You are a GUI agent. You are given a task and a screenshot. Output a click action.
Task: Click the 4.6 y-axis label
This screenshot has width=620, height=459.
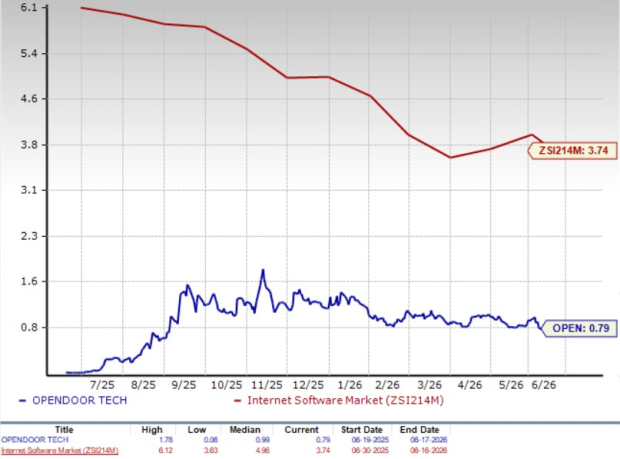coord(28,99)
